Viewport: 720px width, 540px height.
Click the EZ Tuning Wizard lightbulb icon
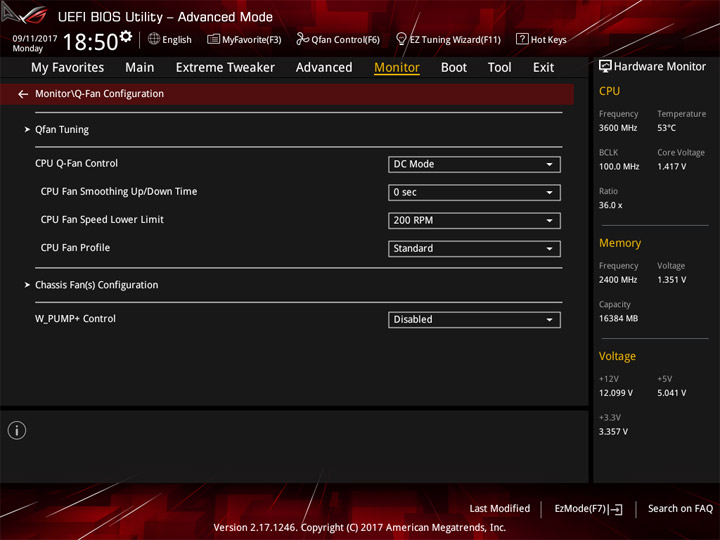401,39
